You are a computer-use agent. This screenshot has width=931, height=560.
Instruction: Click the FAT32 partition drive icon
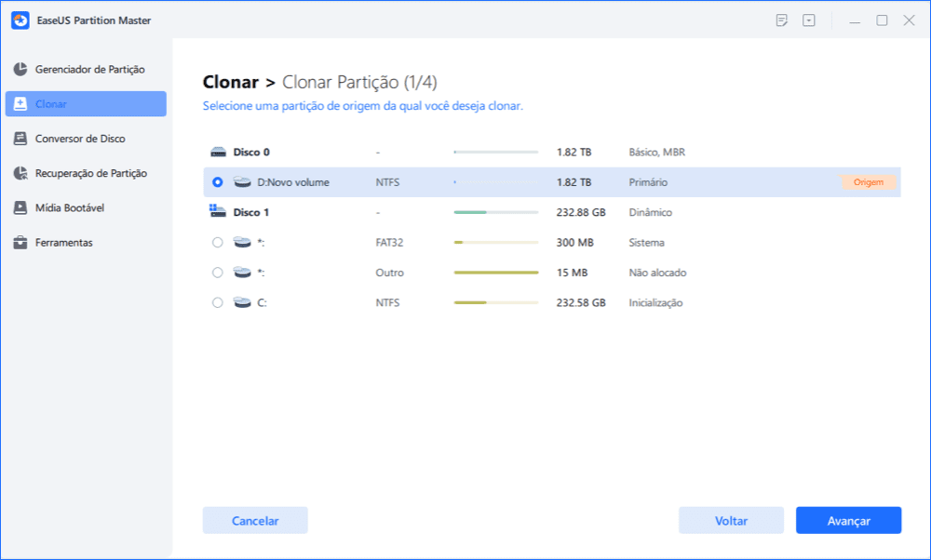point(242,242)
